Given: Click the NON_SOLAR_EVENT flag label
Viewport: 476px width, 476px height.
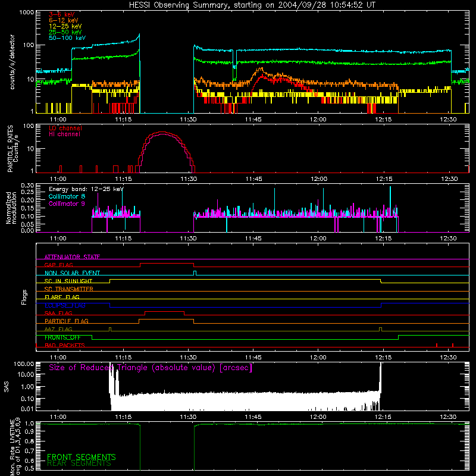Looking at the screenshot, I should click(x=72, y=273).
